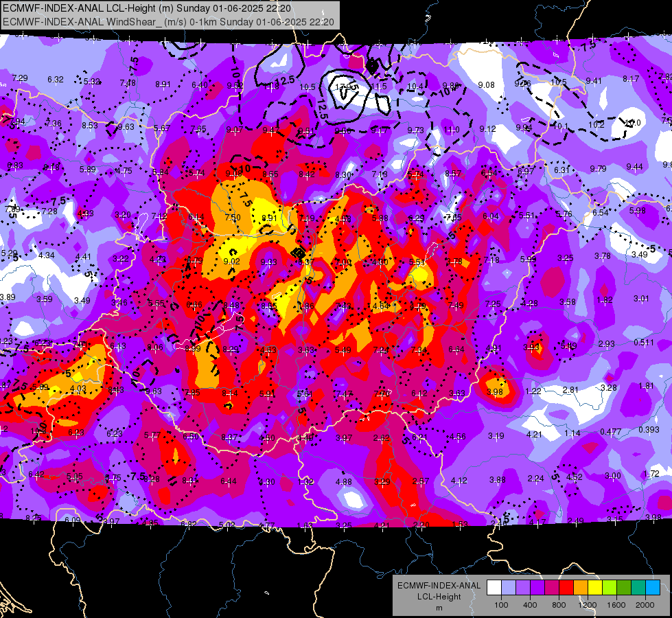Click the lime green legend swatch
The height and width of the screenshot is (618, 672).
[610, 588]
